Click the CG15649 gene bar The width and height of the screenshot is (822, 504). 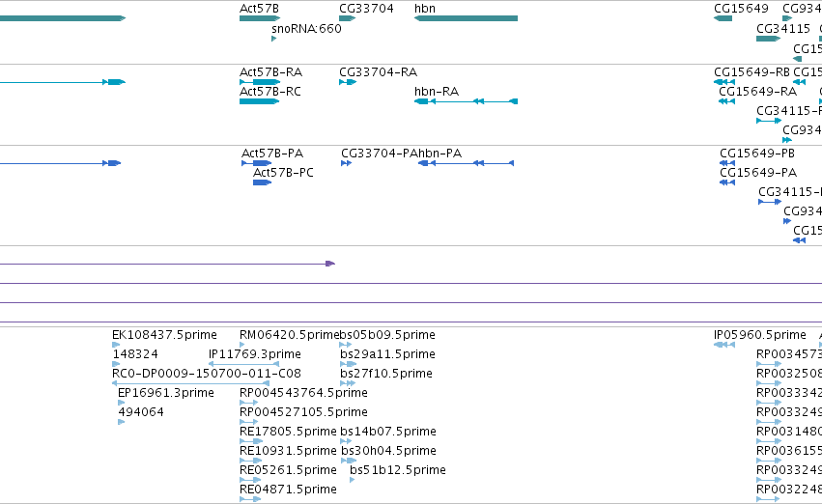pos(723,18)
